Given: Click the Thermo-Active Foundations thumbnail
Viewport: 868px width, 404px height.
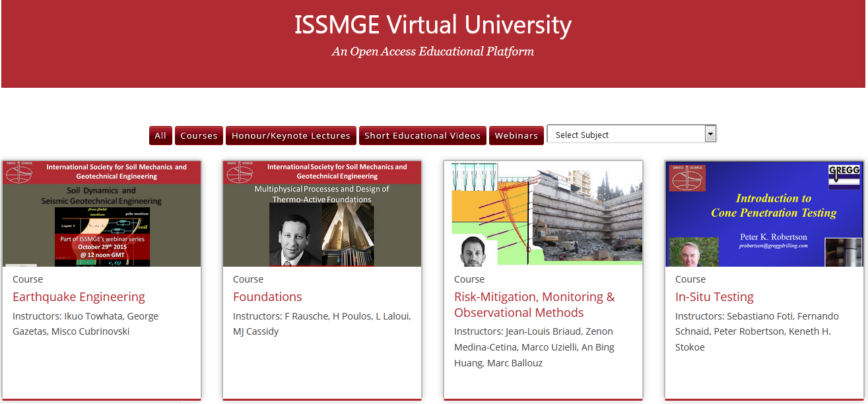Looking at the screenshot, I should (322, 213).
